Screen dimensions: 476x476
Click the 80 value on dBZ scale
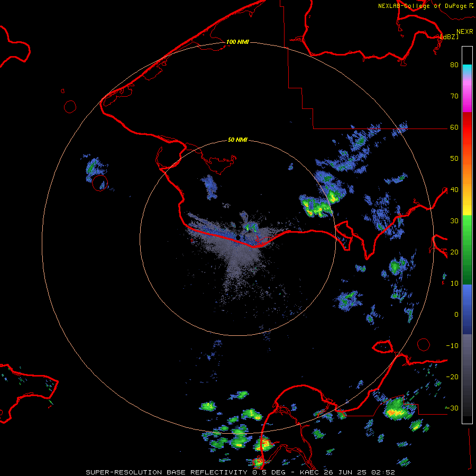(x=454, y=65)
